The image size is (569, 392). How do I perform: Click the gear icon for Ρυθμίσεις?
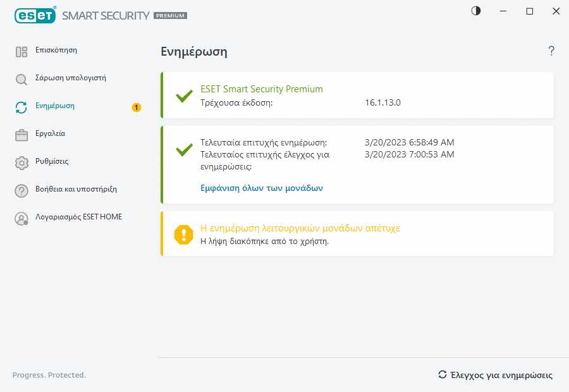point(21,162)
